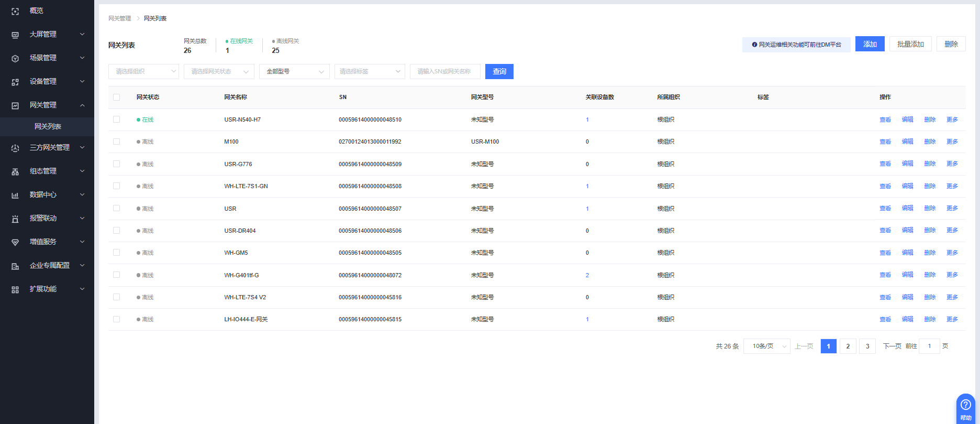Check the box for USR-N540-H7 gateway row
Screen dimensions: 980x424
coord(116,119)
